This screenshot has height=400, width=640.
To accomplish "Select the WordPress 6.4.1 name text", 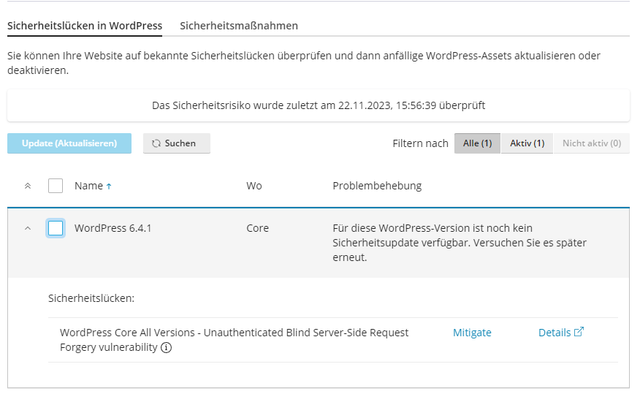I will pyautogui.click(x=113, y=228).
